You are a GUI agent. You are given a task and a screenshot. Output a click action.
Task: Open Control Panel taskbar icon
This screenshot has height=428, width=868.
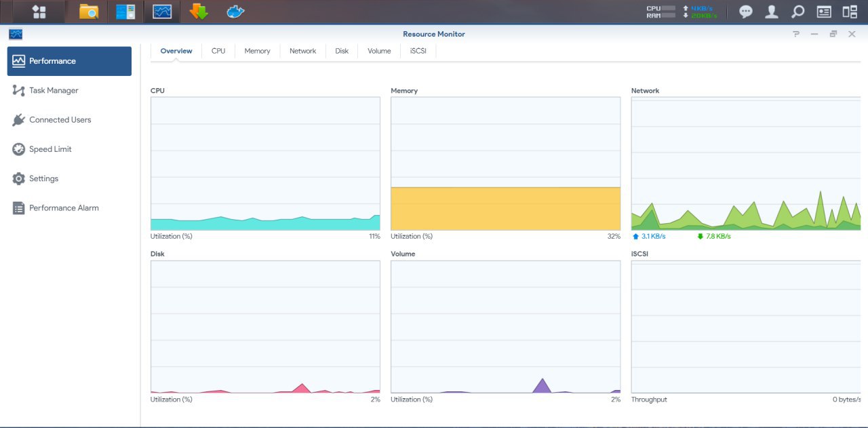point(125,12)
